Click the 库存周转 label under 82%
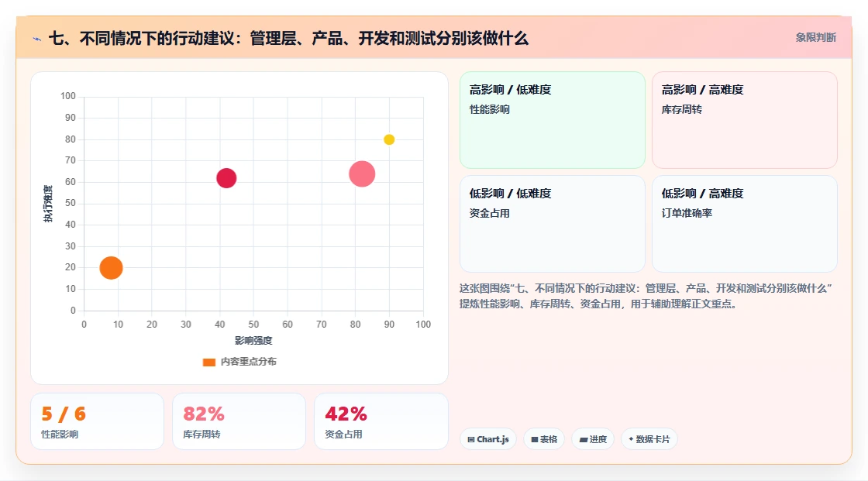The height and width of the screenshot is (481, 868). click(x=201, y=435)
